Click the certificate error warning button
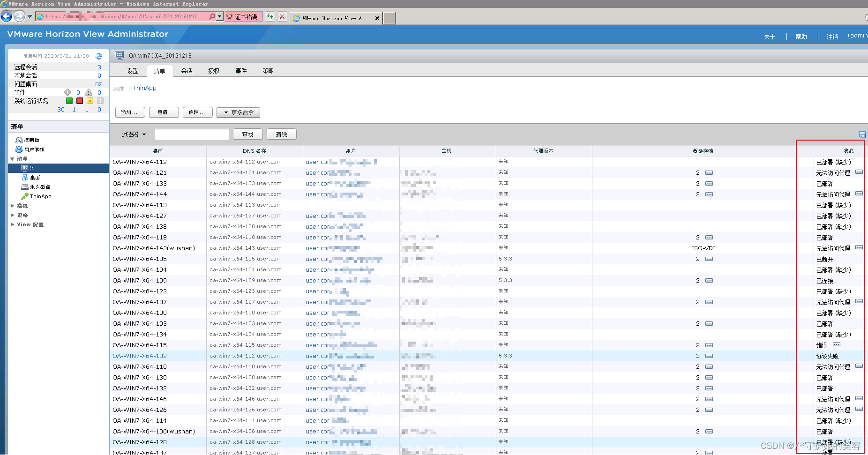 click(243, 16)
